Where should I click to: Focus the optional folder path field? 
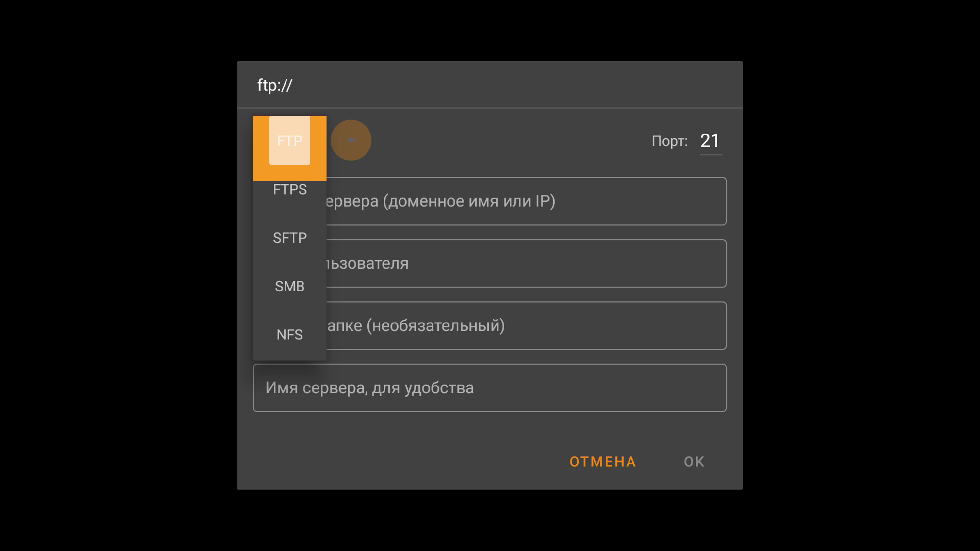click(x=525, y=325)
